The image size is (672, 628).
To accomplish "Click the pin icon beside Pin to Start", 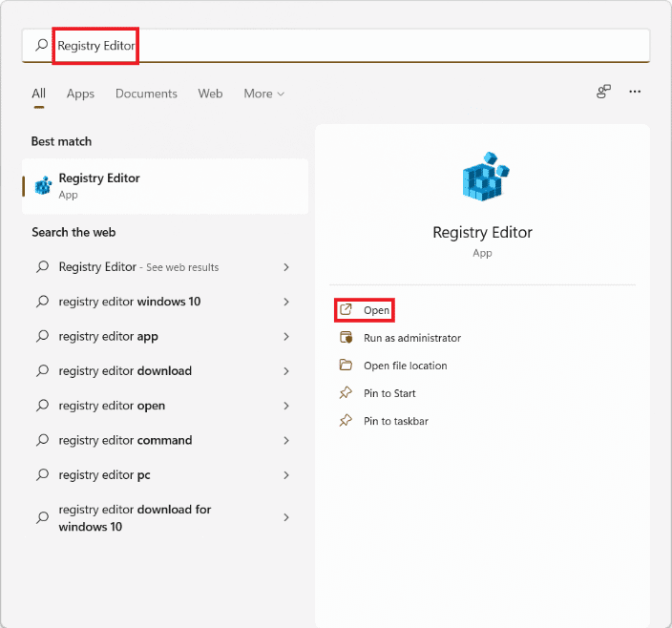I will [x=346, y=393].
